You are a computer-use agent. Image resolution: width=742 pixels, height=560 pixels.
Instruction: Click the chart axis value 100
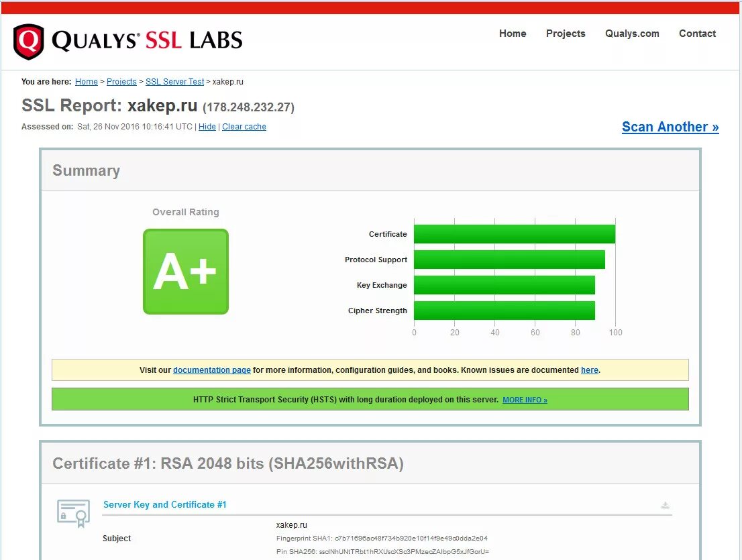tap(615, 333)
